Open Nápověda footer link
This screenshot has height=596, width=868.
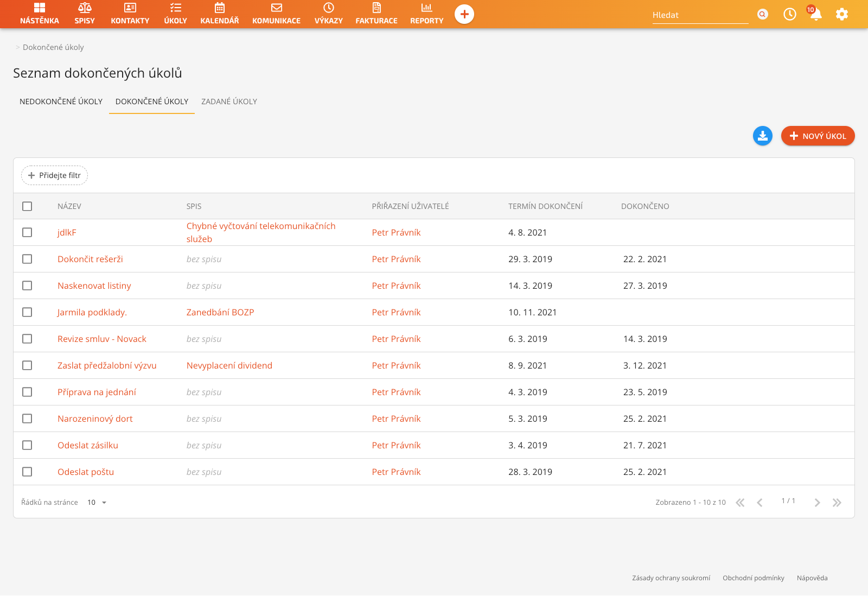[812, 578]
